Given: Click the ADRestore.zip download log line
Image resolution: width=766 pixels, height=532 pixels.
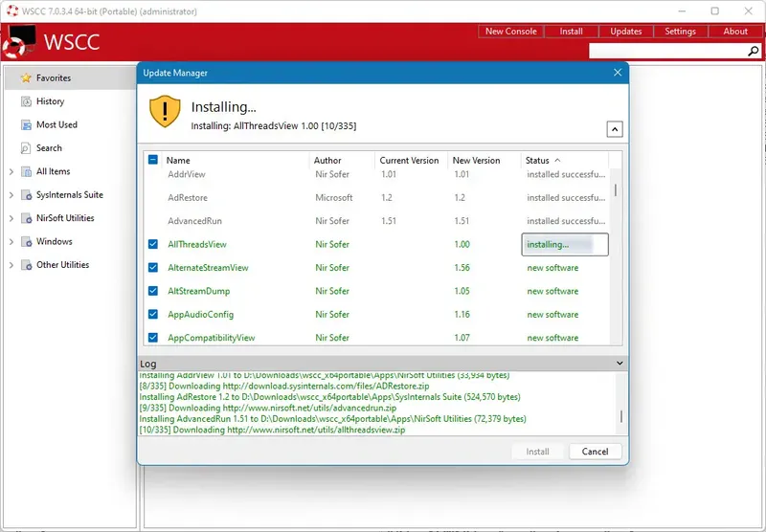Looking at the screenshot, I should [284, 386].
